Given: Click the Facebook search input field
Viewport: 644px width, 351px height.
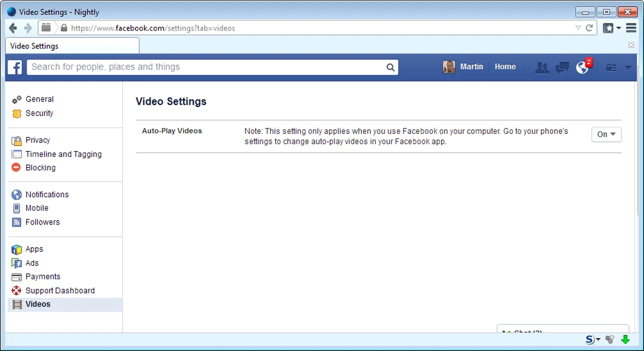Looking at the screenshot, I should tap(205, 67).
